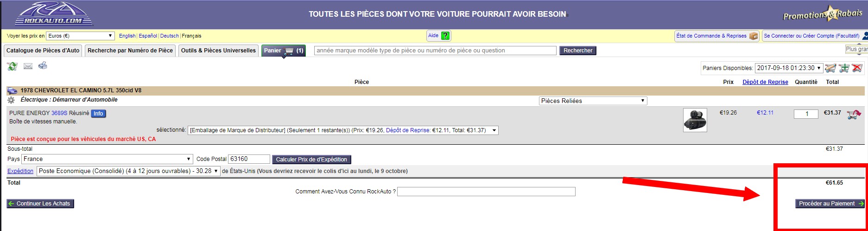Click the parts search input field
Viewport: 868px width, 231px height.
[435, 51]
